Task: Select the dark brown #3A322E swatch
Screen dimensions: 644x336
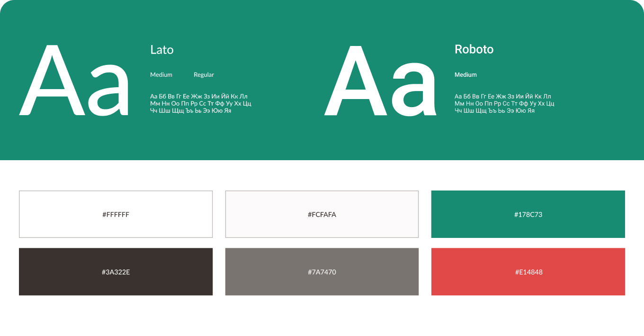Action: pos(116,272)
